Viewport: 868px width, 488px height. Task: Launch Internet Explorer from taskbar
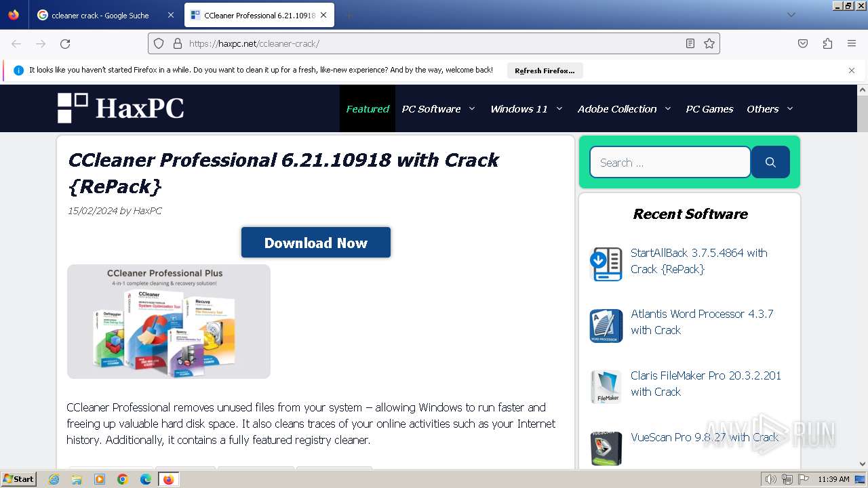coord(54,479)
